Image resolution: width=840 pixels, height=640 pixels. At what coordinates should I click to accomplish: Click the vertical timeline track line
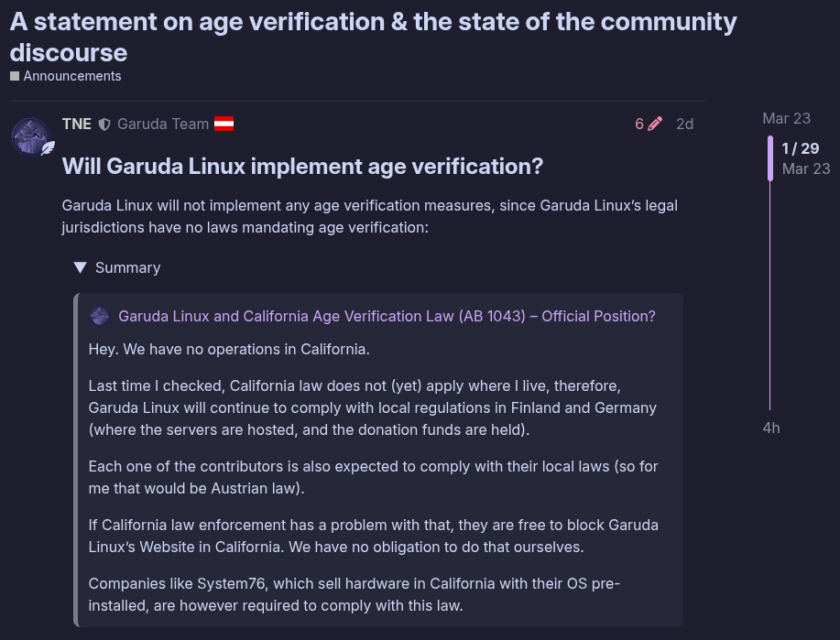pos(768,293)
